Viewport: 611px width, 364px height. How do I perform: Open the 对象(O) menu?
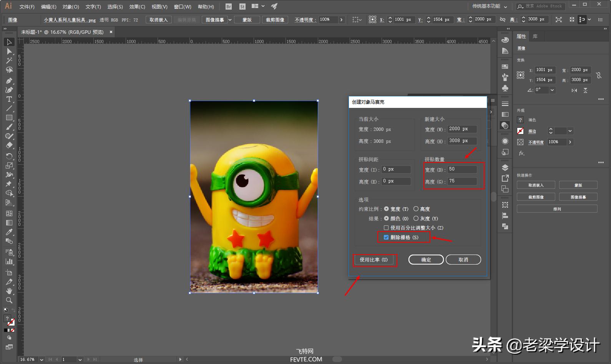tap(71, 7)
